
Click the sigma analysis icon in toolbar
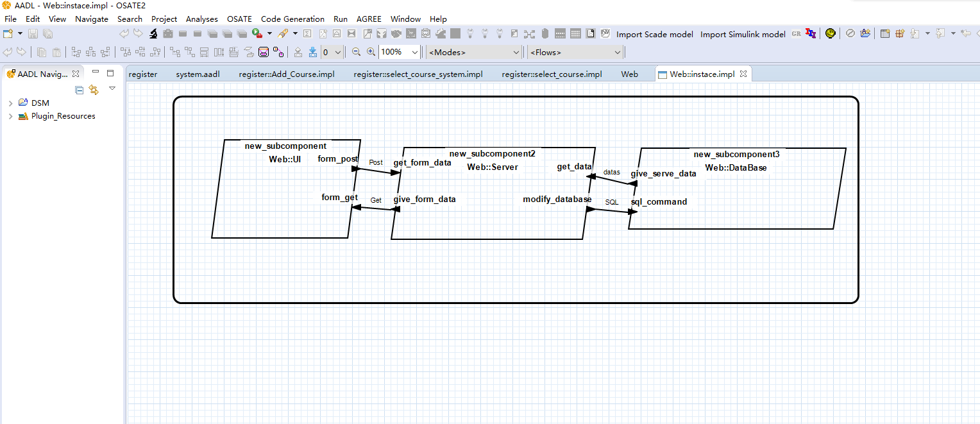[307, 34]
